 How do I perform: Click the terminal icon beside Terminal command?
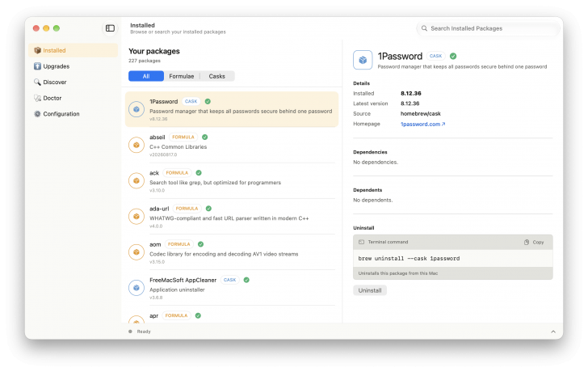[362, 242]
